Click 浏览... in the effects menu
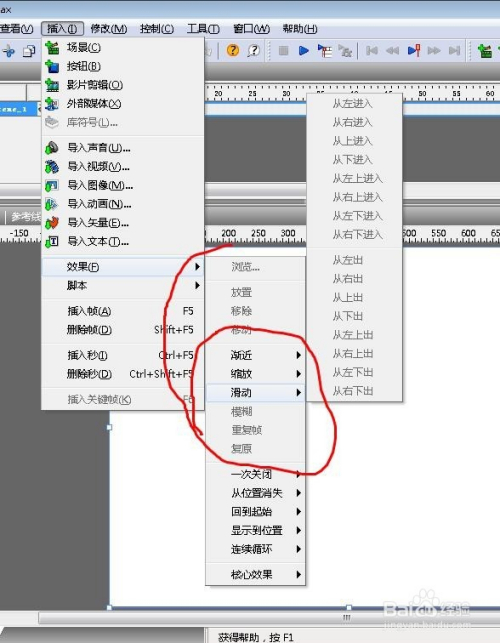The image size is (500, 643). point(256,267)
